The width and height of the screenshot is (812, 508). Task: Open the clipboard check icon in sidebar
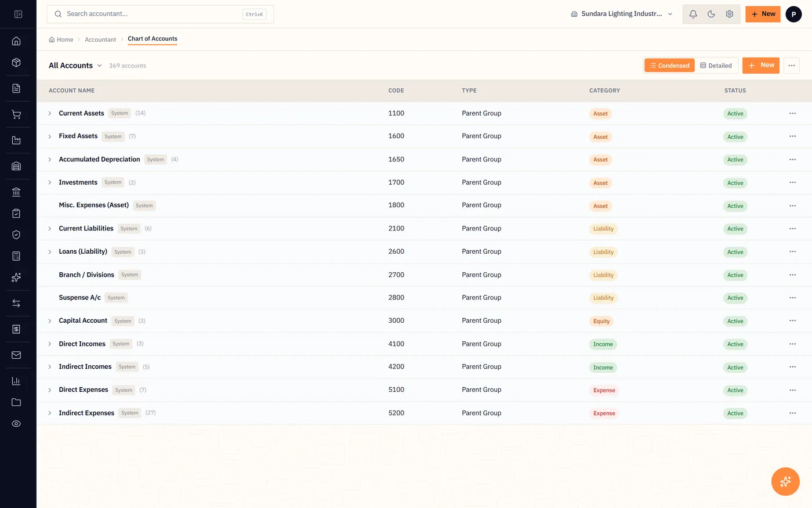click(x=16, y=213)
